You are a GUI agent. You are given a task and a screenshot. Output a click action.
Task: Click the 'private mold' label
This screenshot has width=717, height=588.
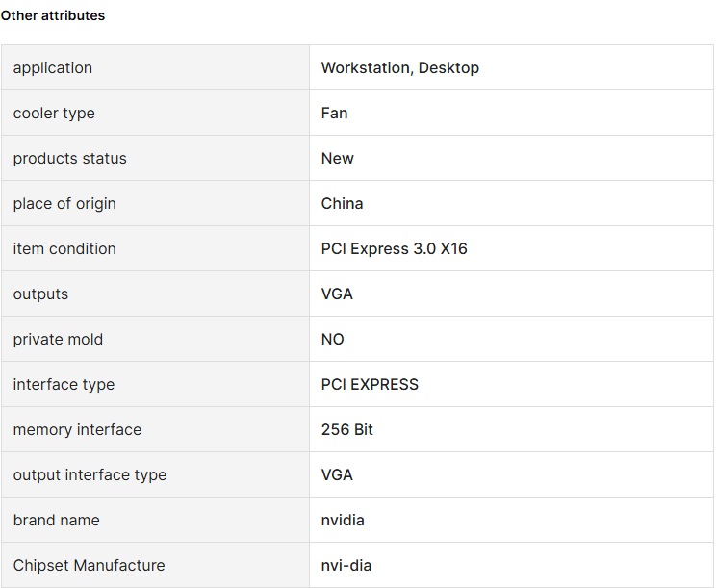pyautogui.click(x=58, y=339)
